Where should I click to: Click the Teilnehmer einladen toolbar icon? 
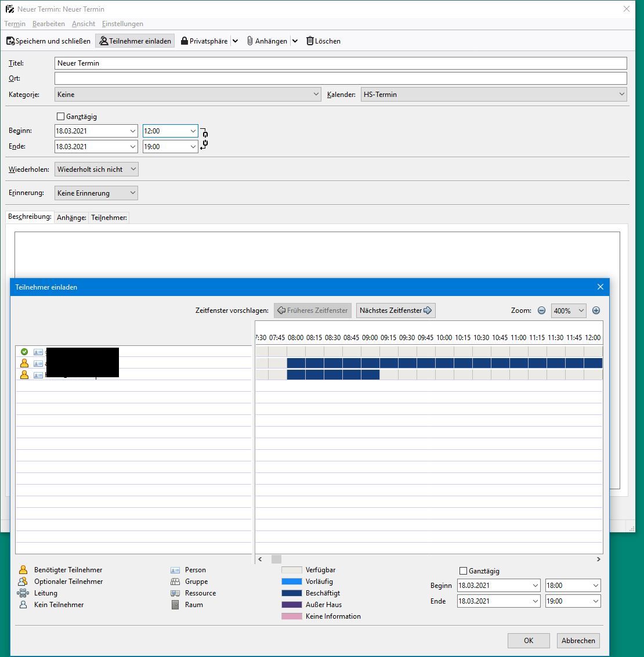(x=104, y=41)
